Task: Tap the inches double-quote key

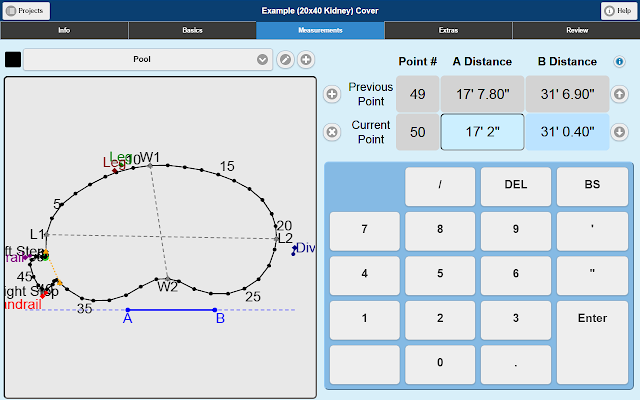Action: pyautogui.click(x=592, y=276)
